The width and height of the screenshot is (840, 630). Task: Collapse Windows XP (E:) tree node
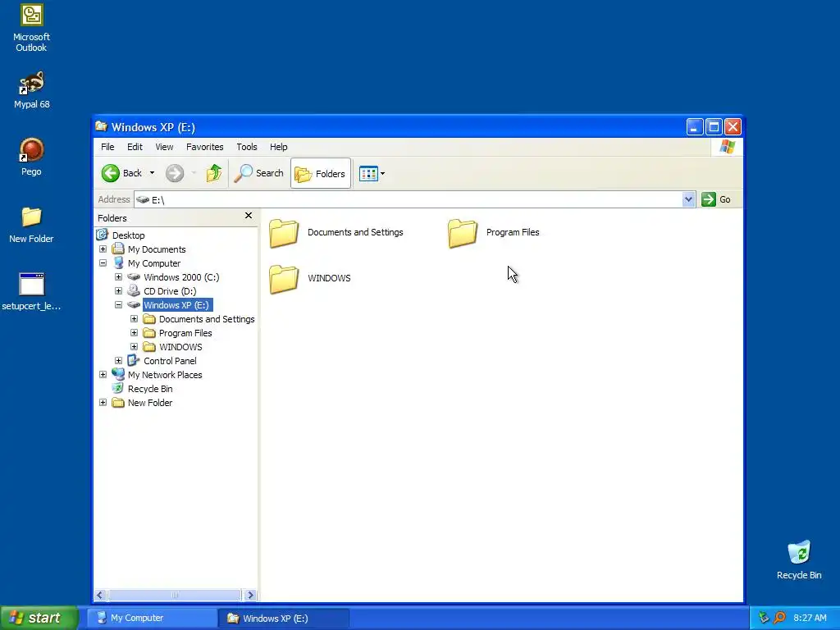click(x=118, y=305)
